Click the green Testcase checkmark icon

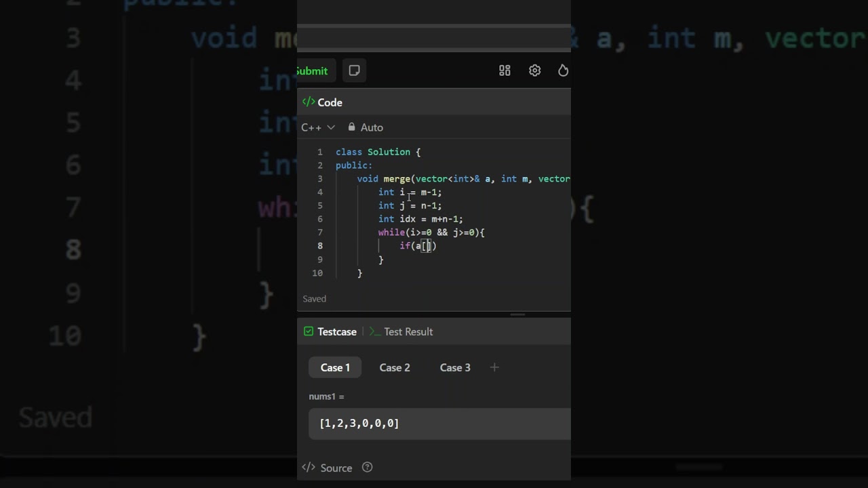pyautogui.click(x=309, y=331)
